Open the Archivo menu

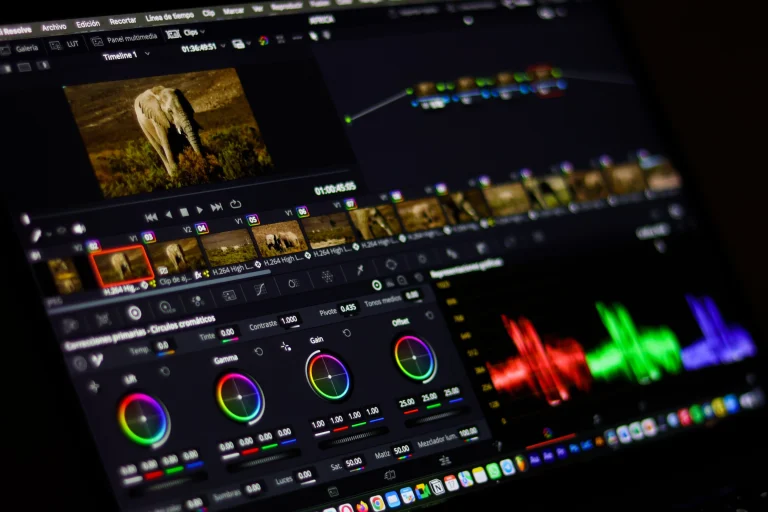(x=54, y=27)
